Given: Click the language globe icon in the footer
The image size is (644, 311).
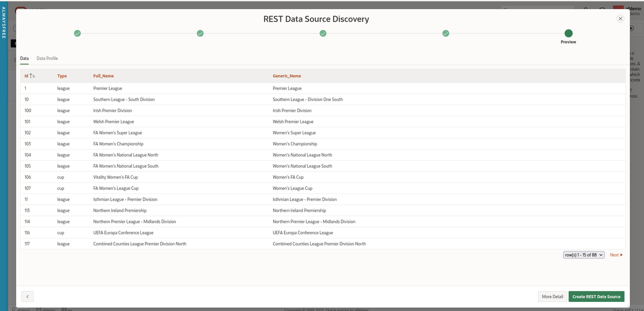Looking at the screenshot, I should [63, 309].
